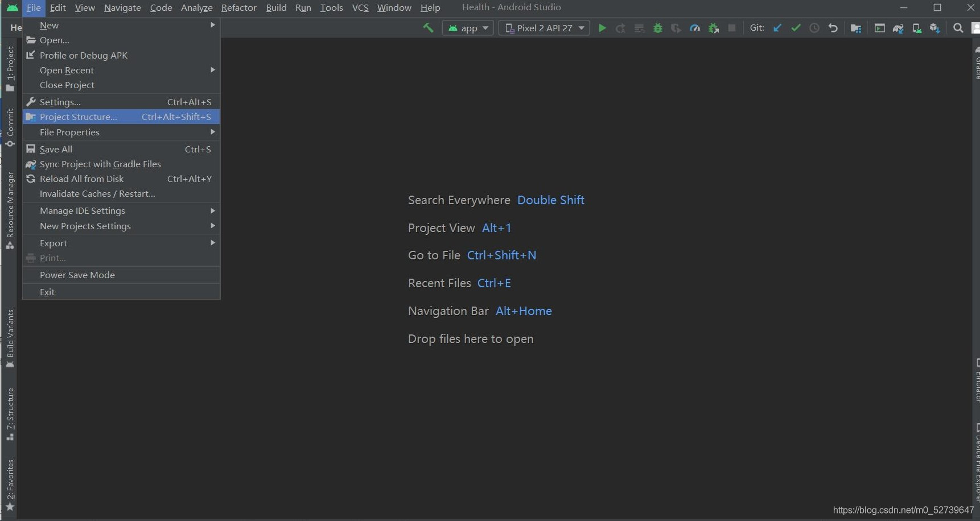Expand the app run configuration dropdown
Viewport: 980px width, 521px height.
click(469, 28)
